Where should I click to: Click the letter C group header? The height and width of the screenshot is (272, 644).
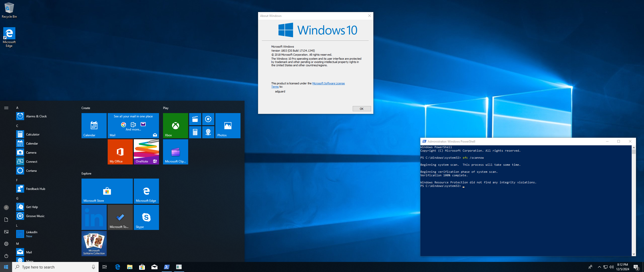[17, 126]
